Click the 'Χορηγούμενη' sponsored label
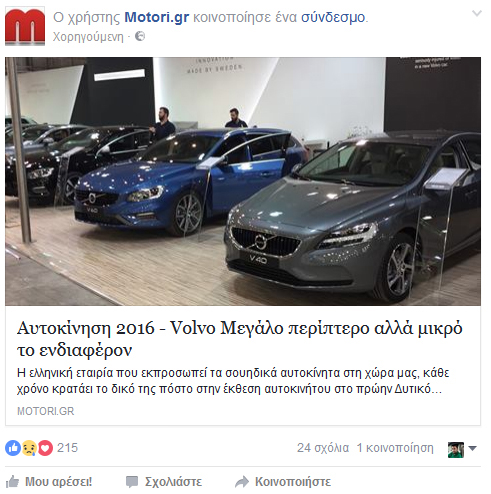The height and width of the screenshot is (494, 491). [88, 36]
